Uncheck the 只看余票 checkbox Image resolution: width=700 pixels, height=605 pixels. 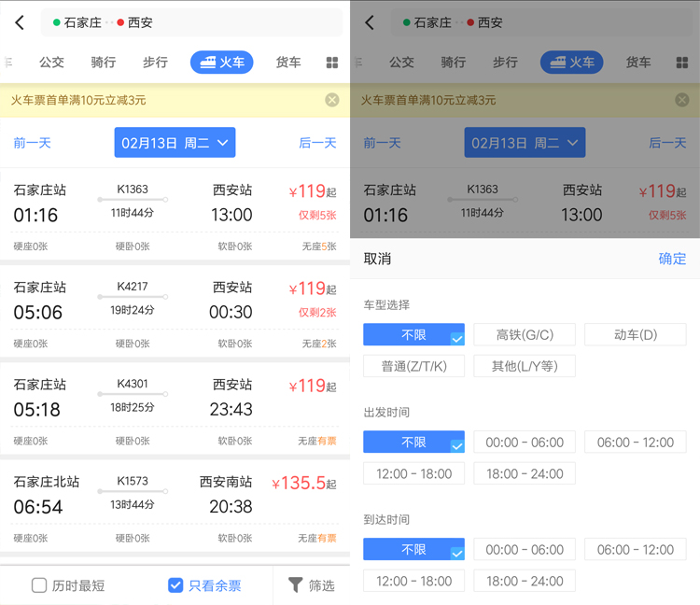click(175, 585)
